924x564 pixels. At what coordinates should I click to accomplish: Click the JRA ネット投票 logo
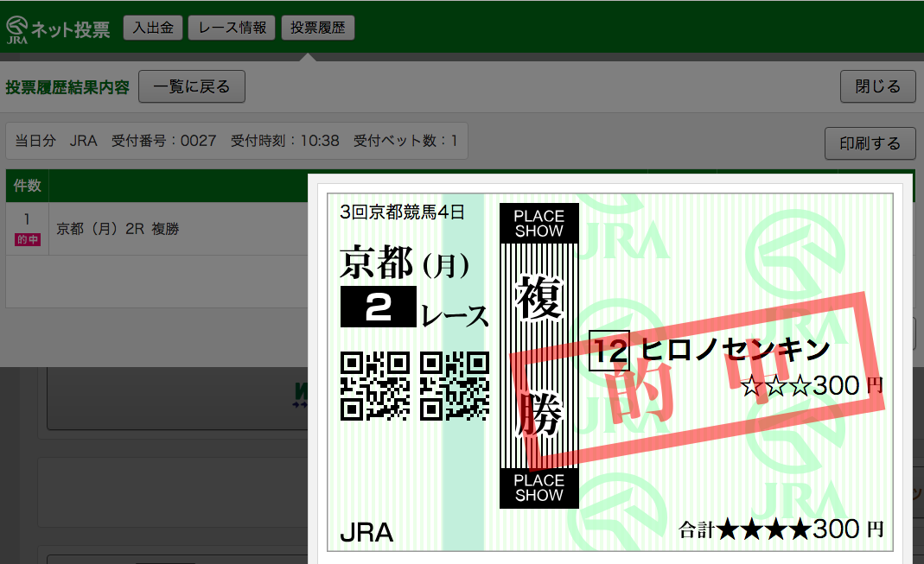coord(58,29)
